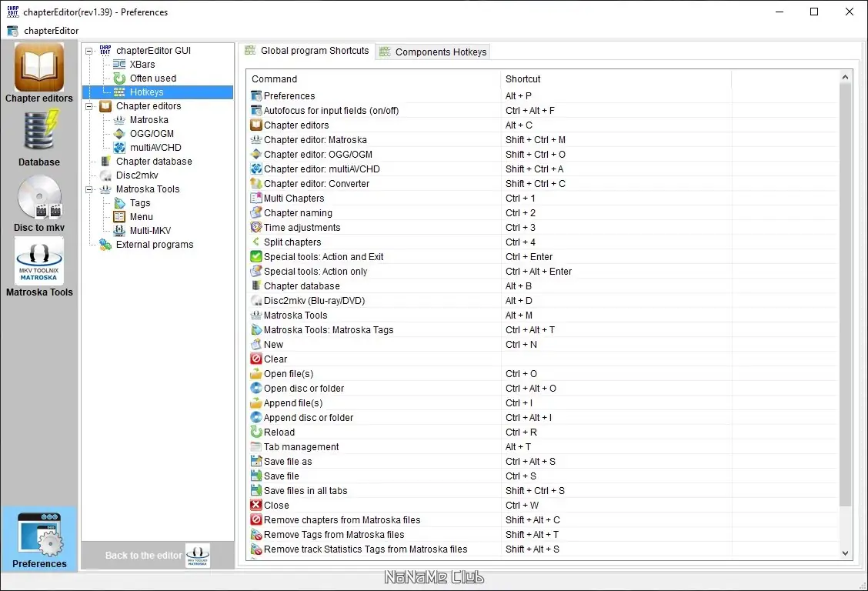Screen dimensions: 868x591
Task: Click the Chapter database tree icon
Action: pos(105,161)
